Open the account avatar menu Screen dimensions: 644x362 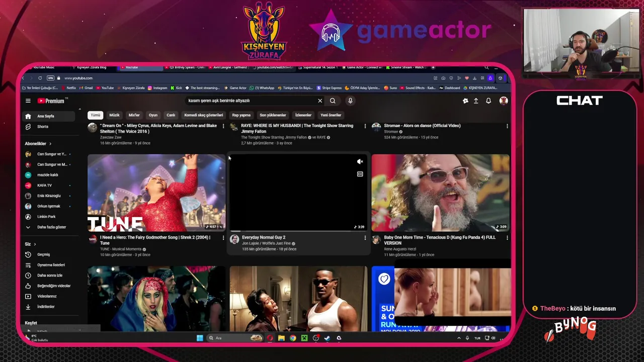click(x=503, y=101)
